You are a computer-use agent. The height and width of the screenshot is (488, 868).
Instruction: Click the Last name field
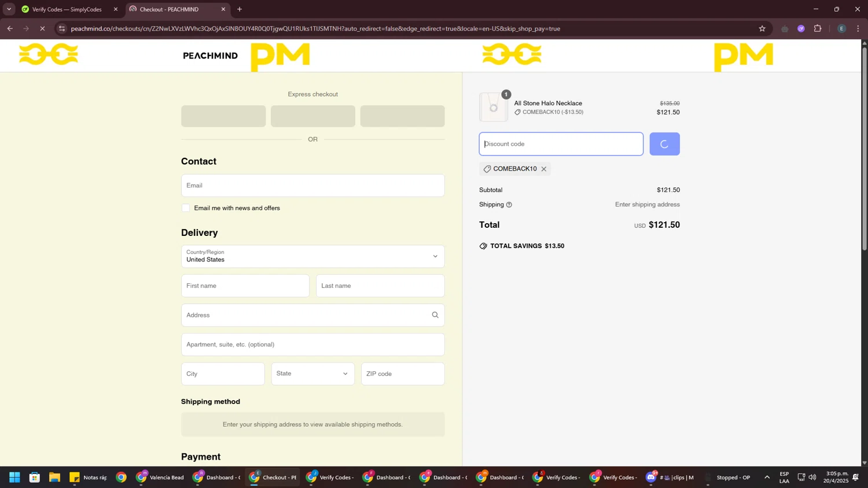click(x=380, y=286)
